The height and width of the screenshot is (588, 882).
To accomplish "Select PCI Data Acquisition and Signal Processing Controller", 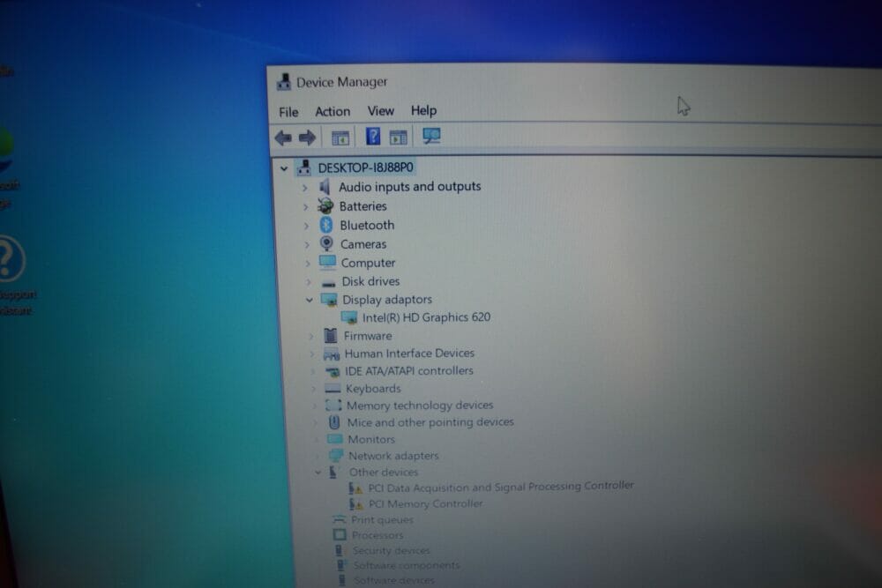I will (x=501, y=487).
